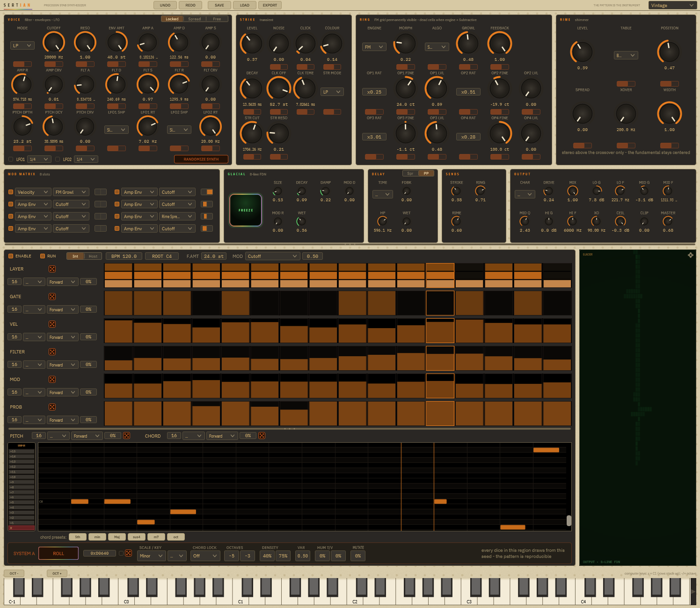Open the Velocity mod source dropdown
This screenshot has height=608, width=700.
33,192
